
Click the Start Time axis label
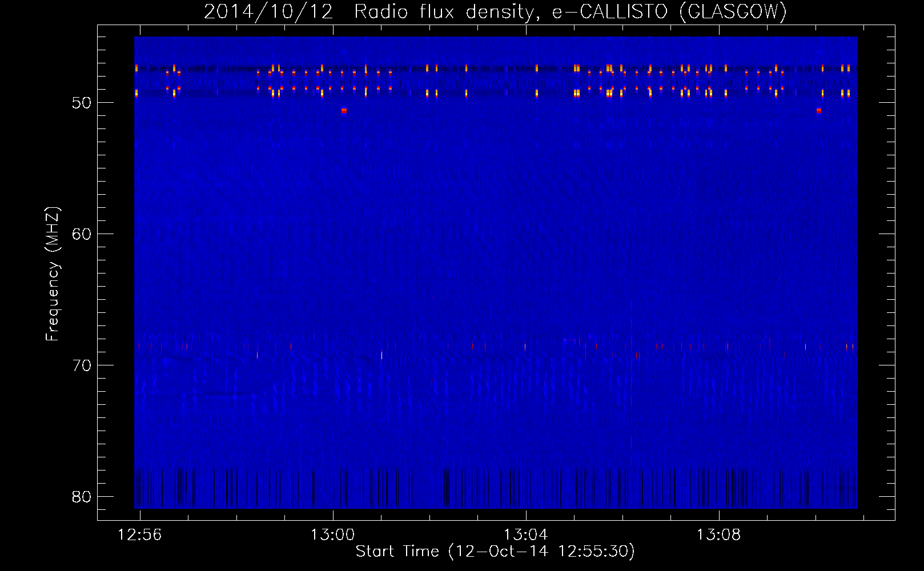coord(495,551)
